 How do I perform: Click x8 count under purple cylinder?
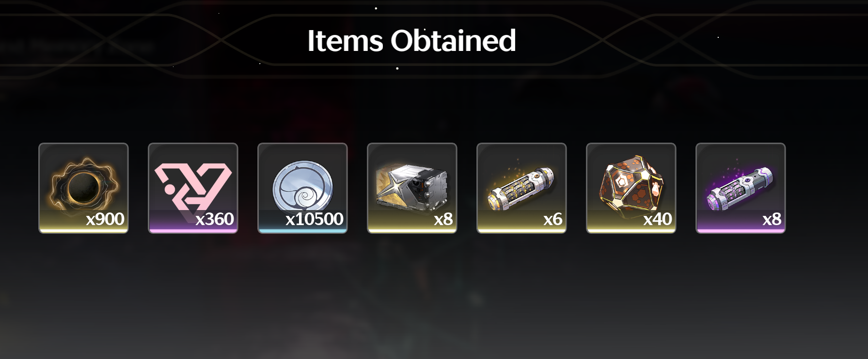click(x=772, y=219)
